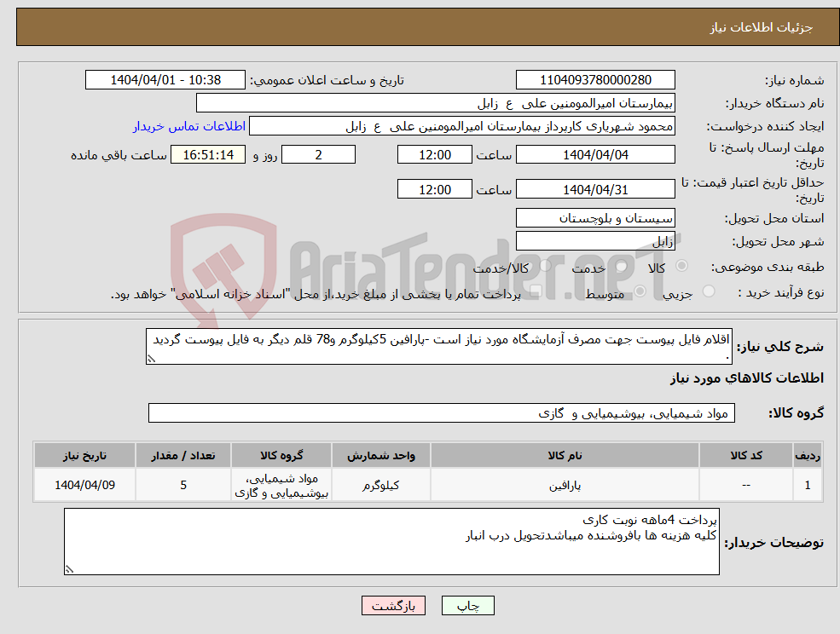This screenshot has height=634, width=840.
Task: Click the remaining time field 16:51:14
Action: (208, 155)
